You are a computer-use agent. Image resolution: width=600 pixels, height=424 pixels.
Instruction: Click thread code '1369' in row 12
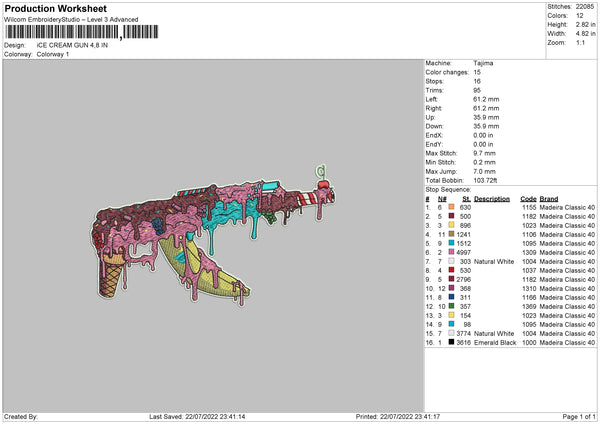pos(529,307)
